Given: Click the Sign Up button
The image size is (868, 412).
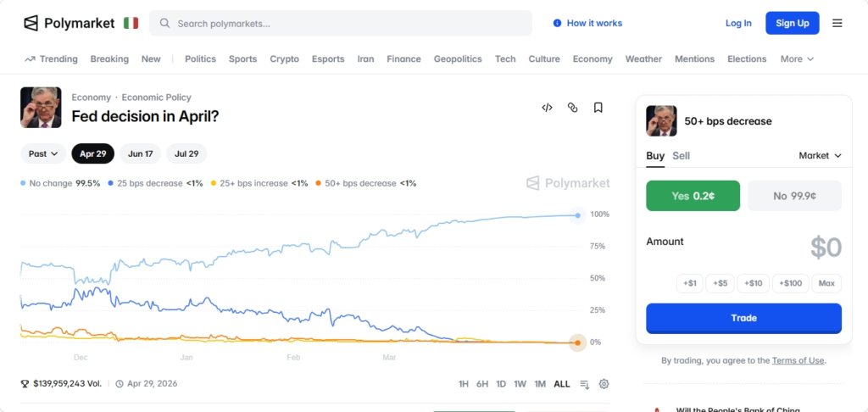Looking at the screenshot, I should click(x=793, y=23).
